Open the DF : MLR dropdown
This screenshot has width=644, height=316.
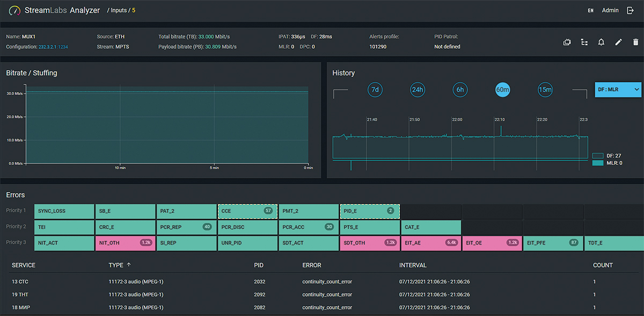point(618,89)
